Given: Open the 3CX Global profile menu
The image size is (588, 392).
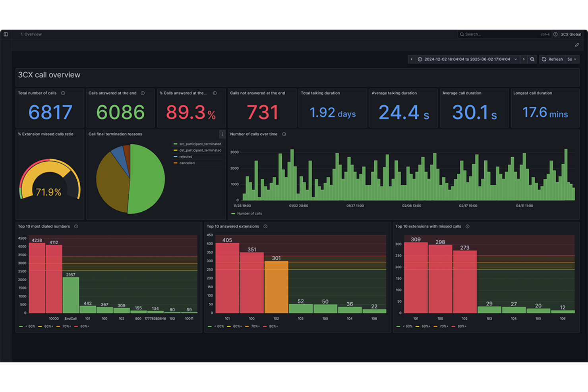Looking at the screenshot, I should pyautogui.click(x=570, y=34).
